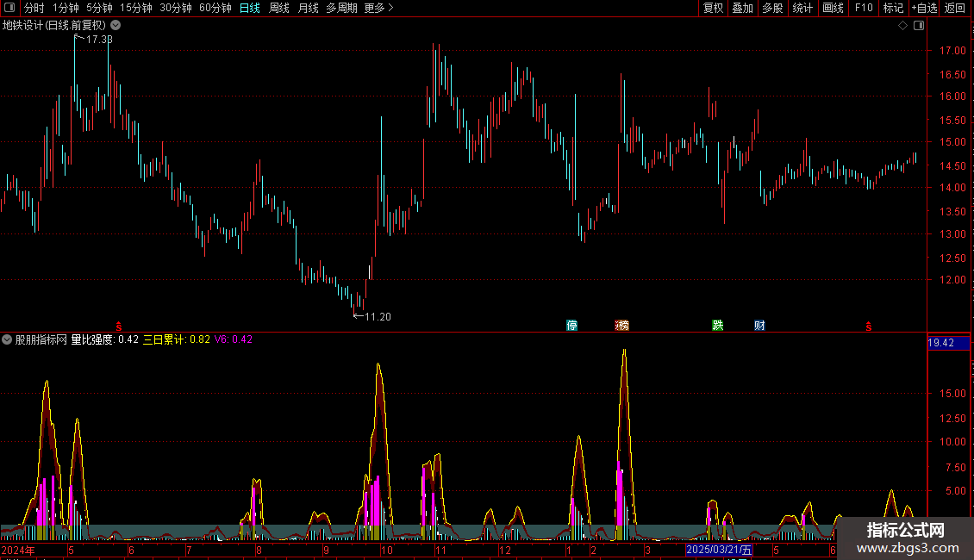The height and width of the screenshot is (560, 974).
Task: Click the highlighted 2025/03/21/五 date marker
Action: (719, 550)
